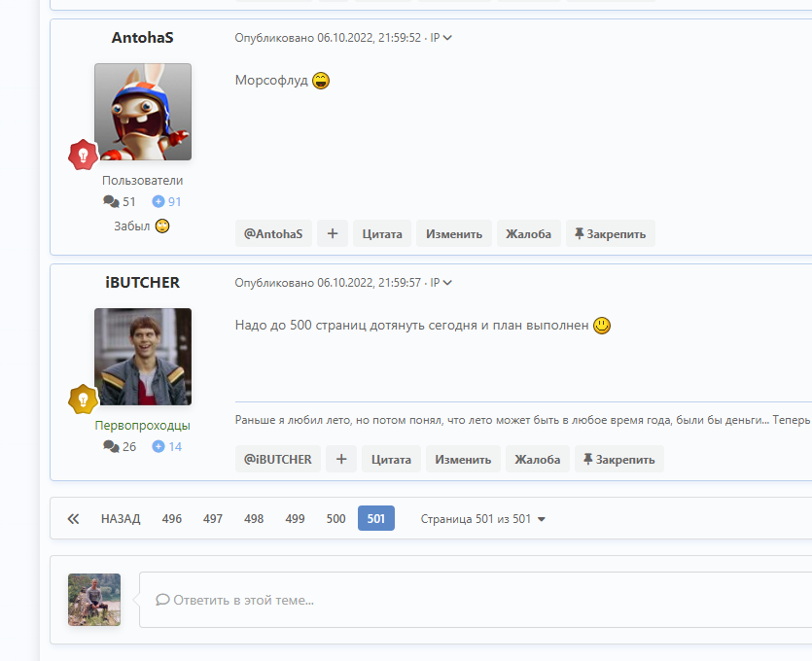The height and width of the screenshot is (661, 812).
Task: Open Первопроходцы group link
Action: (142, 426)
